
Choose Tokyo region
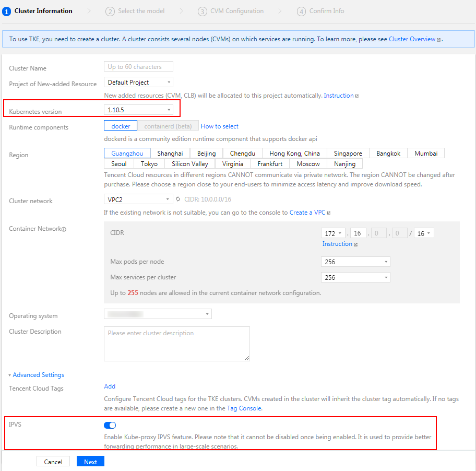pos(149,163)
